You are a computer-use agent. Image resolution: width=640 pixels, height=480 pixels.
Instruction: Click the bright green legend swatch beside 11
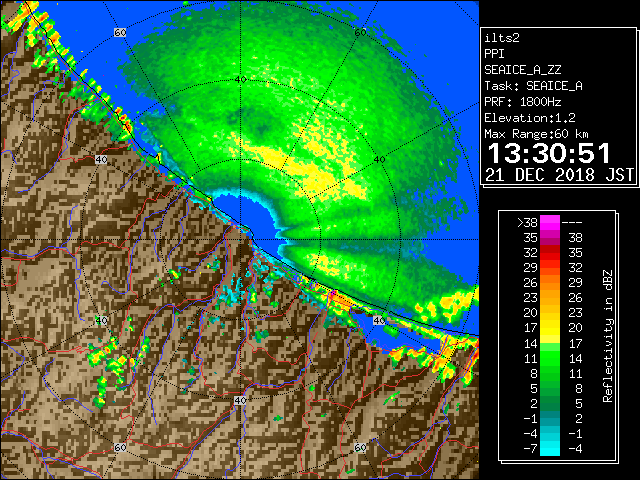pyautogui.click(x=550, y=358)
